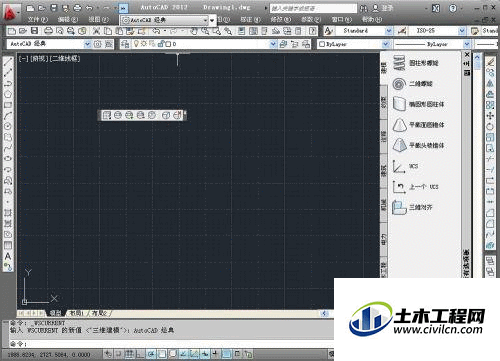The image size is (500, 361).
Task: Click [俯视] view label in canvas
Action: click(x=39, y=59)
